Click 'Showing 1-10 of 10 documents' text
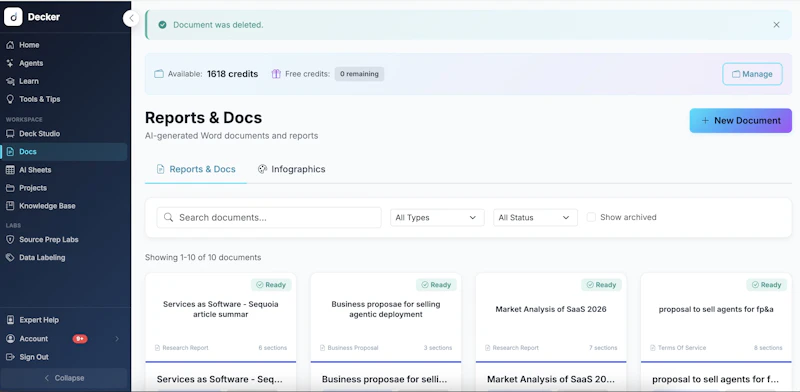This screenshot has width=800, height=392. [x=203, y=257]
